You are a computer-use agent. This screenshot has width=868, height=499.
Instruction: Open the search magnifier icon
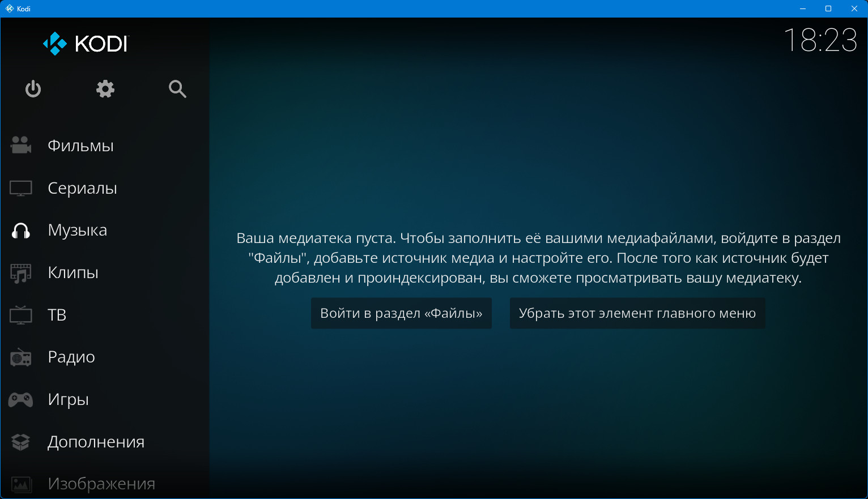point(177,89)
